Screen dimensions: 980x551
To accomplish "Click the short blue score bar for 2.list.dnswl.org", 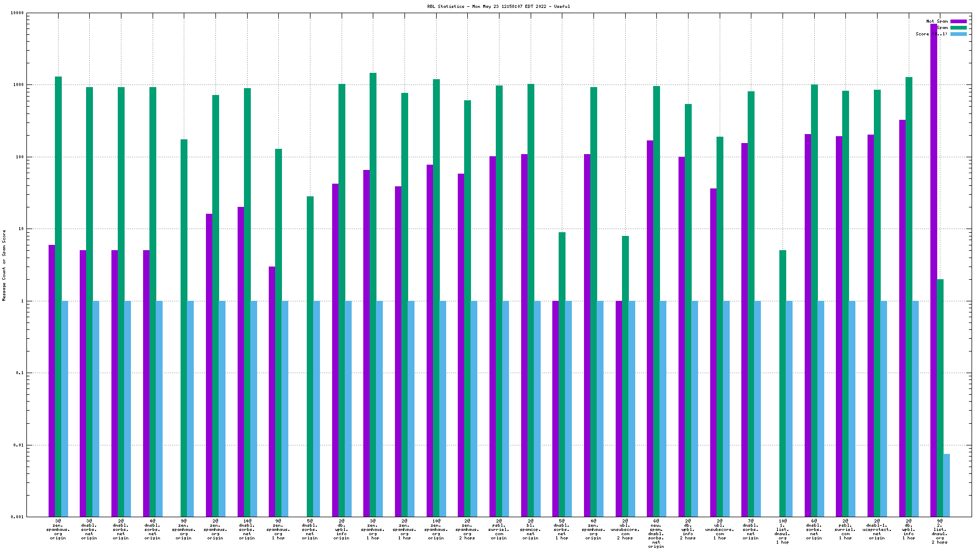I will [x=946, y=484].
